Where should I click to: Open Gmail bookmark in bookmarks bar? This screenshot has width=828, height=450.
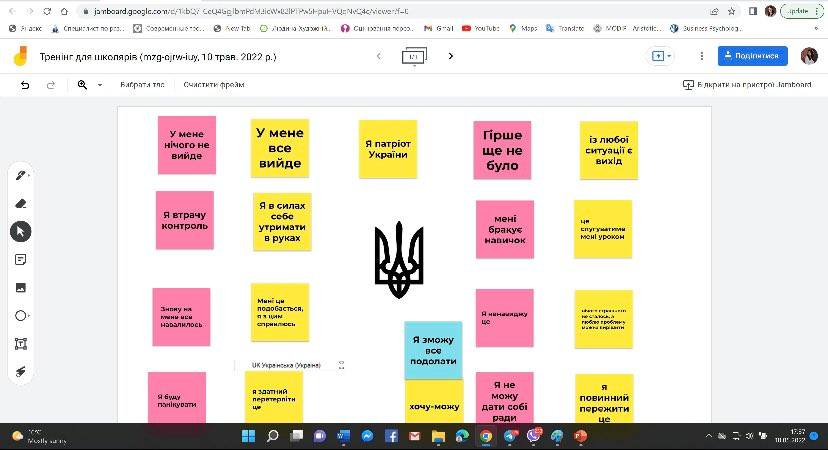(x=440, y=29)
